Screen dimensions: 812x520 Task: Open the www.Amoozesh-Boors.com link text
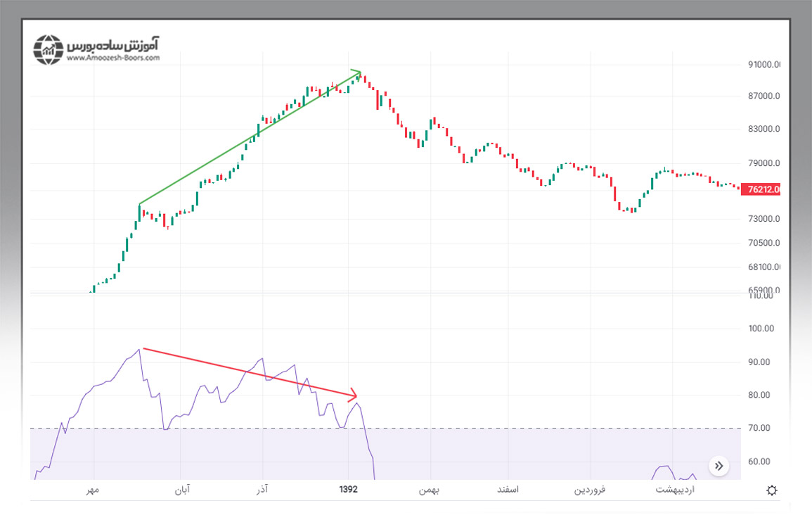coord(113,58)
